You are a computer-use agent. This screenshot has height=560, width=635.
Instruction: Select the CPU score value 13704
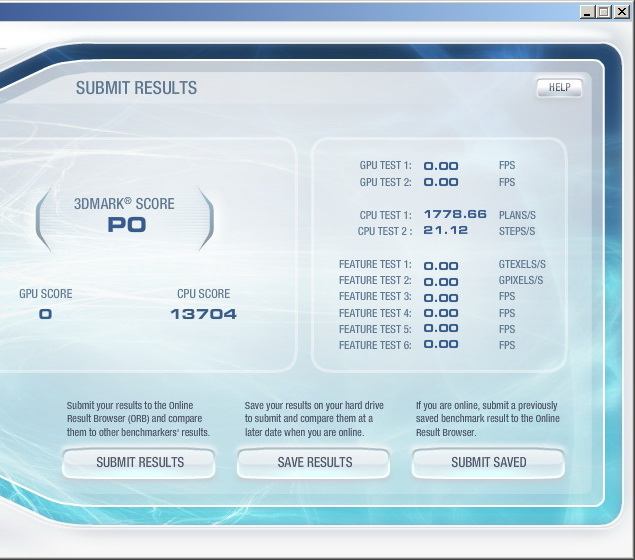pos(203,314)
